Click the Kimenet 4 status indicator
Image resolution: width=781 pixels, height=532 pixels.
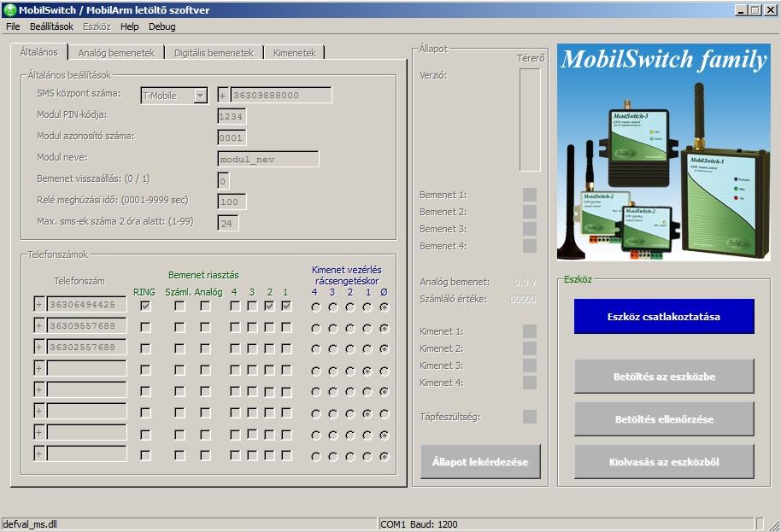tap(530, 383)
